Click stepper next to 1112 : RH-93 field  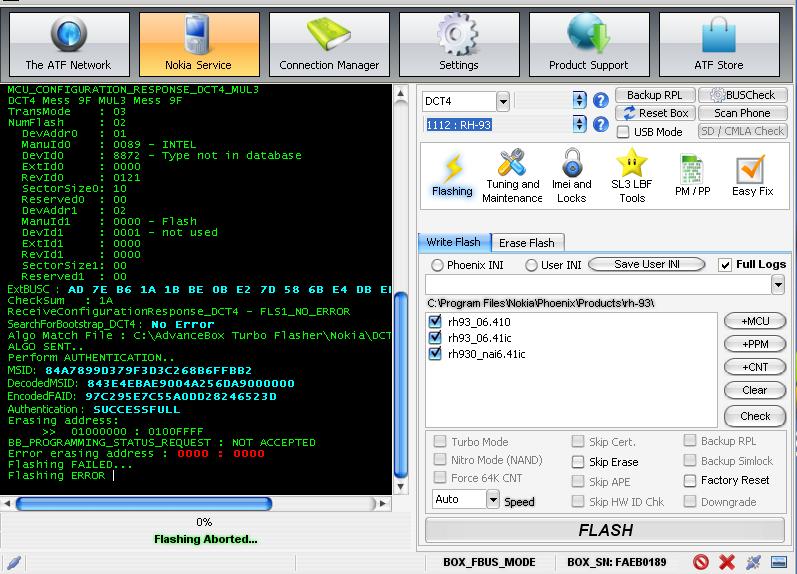click(579, 124)
